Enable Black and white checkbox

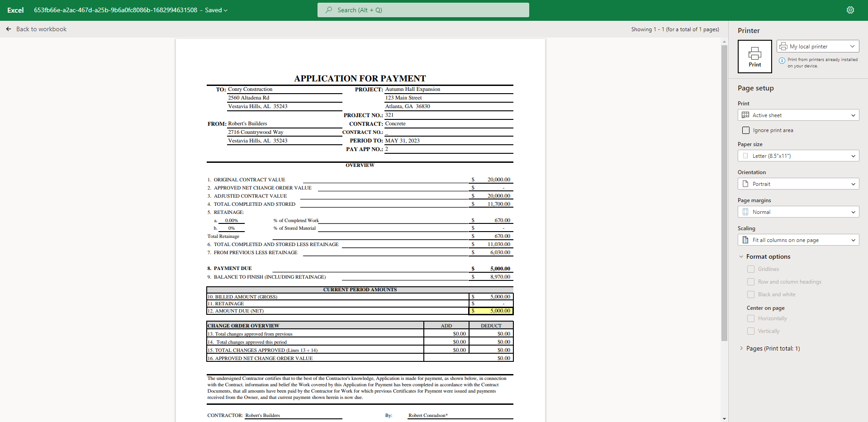tap(751, 294)
